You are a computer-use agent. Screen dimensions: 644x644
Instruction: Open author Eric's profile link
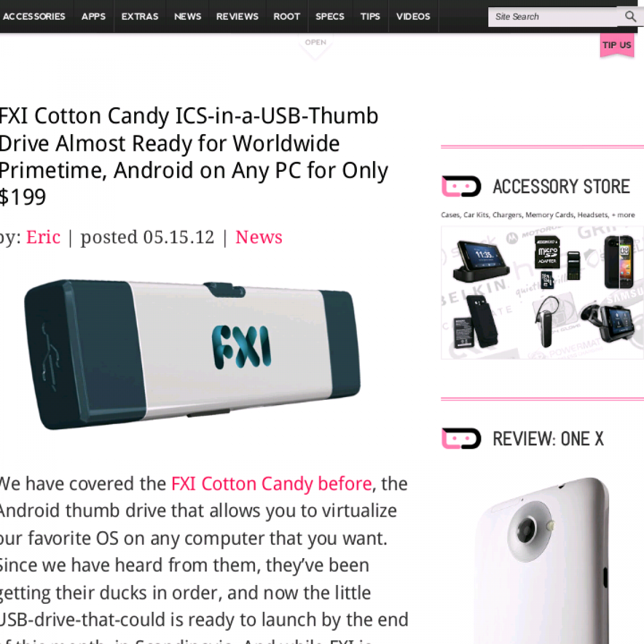coord(43,237)
